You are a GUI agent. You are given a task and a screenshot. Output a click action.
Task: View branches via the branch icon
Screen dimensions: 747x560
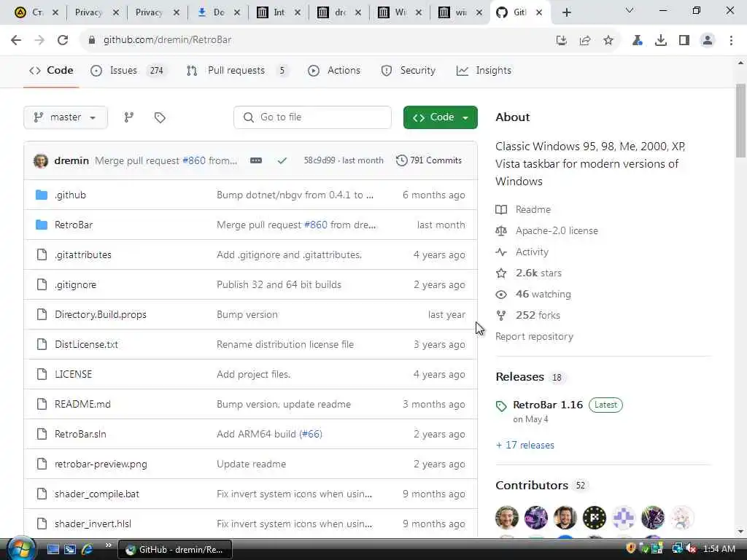(x=128, y=117)
